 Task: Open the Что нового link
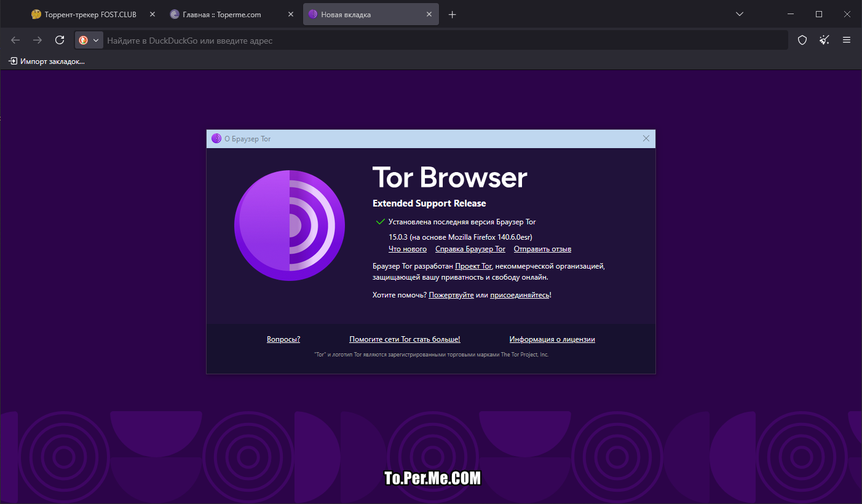pyautogui.click(x=408, y=249)
